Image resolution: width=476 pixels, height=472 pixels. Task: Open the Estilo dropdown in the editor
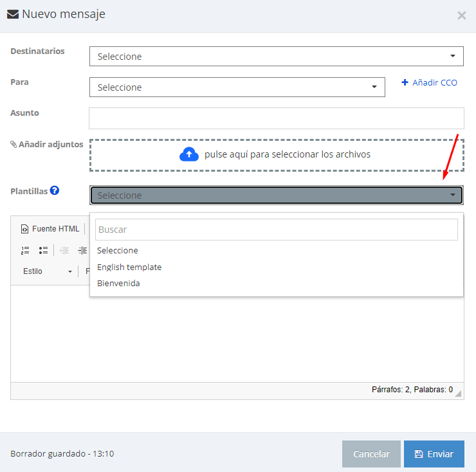(x=48, y=271)
